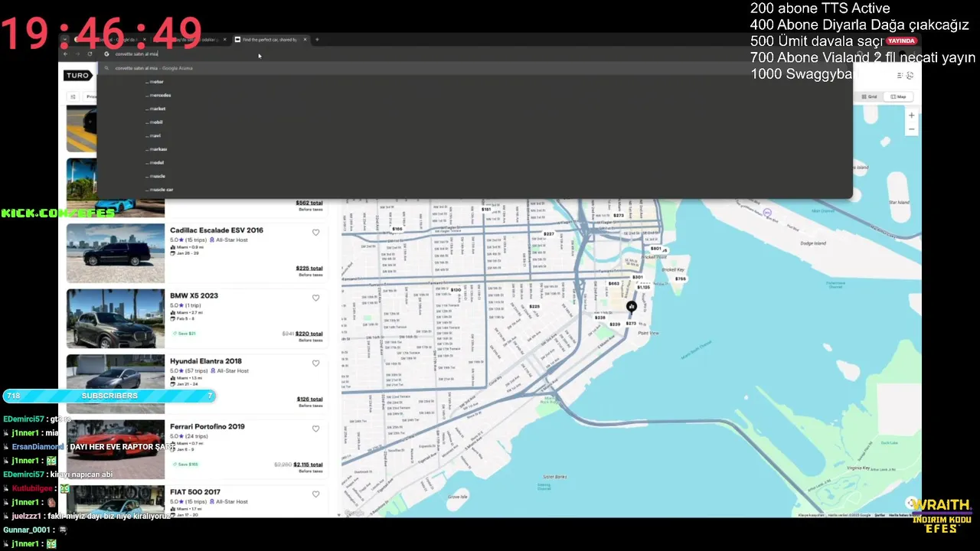
Task: Select the $238 map price marker
Action: pyautogui.click(x=600, y=318)
